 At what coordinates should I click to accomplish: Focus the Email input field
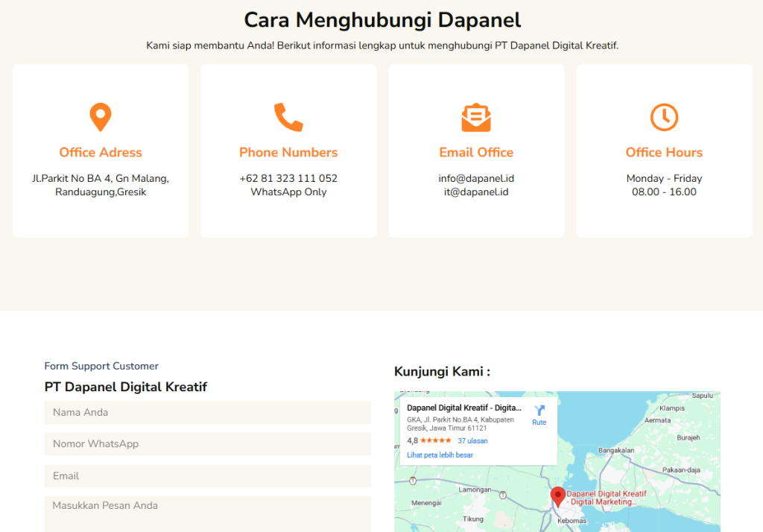(207, 476)
